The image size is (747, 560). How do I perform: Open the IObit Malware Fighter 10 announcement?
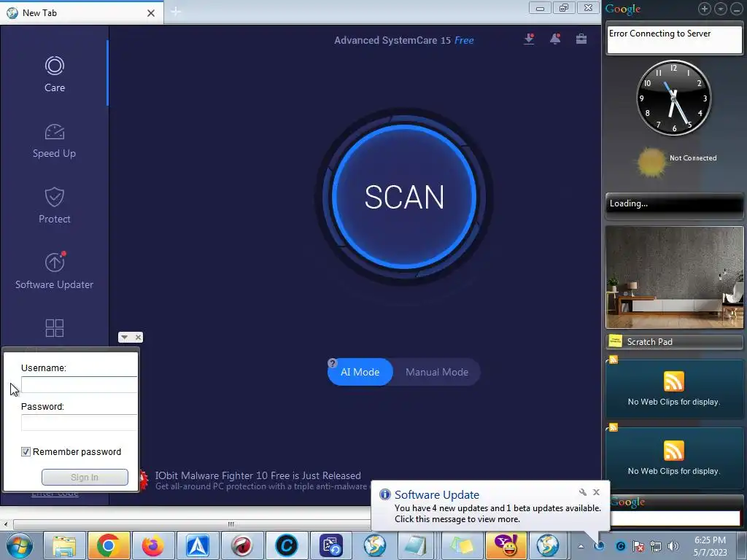[258, 475]
